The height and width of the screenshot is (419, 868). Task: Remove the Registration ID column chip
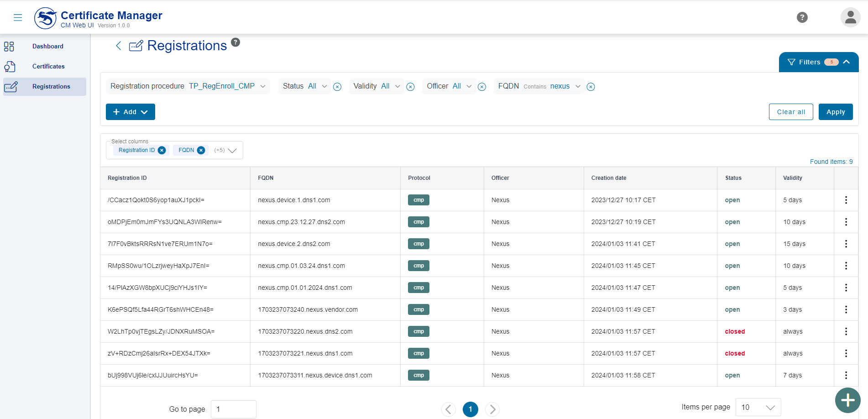pos(162,150)
